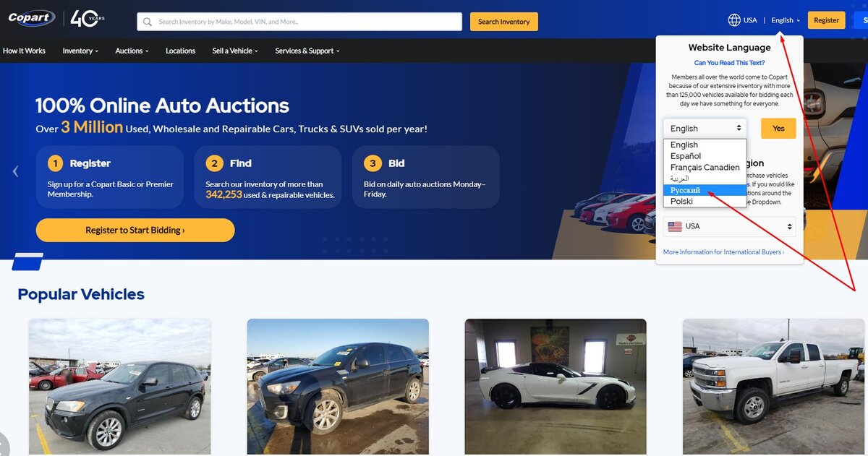Open More information for International Buyers link

point(723,252)
